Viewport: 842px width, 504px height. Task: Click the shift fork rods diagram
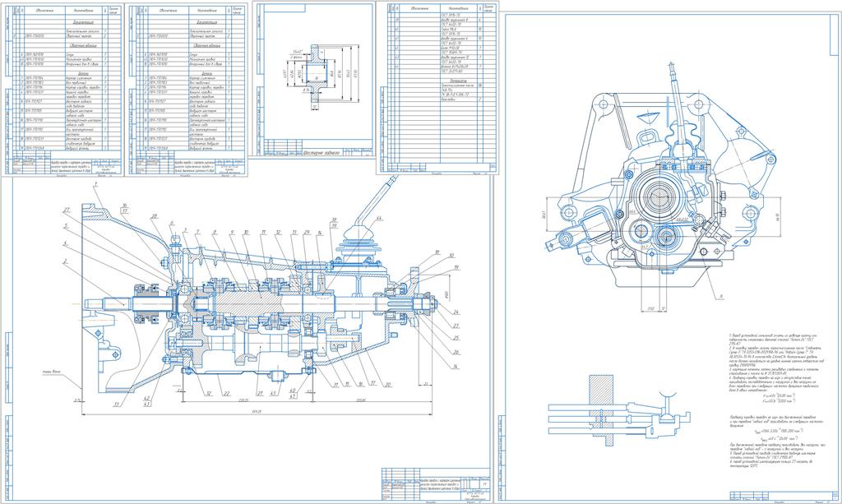(x=620, y=411)
